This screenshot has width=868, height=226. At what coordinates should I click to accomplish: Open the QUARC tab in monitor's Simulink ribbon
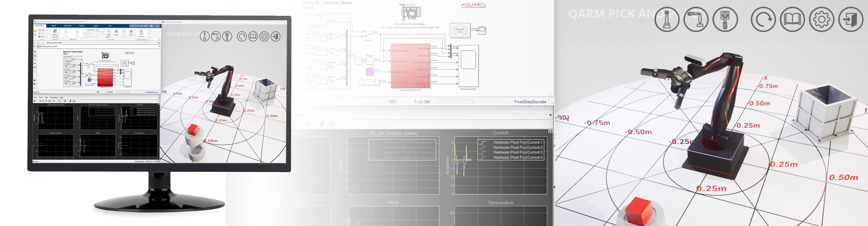coord(96,26)
